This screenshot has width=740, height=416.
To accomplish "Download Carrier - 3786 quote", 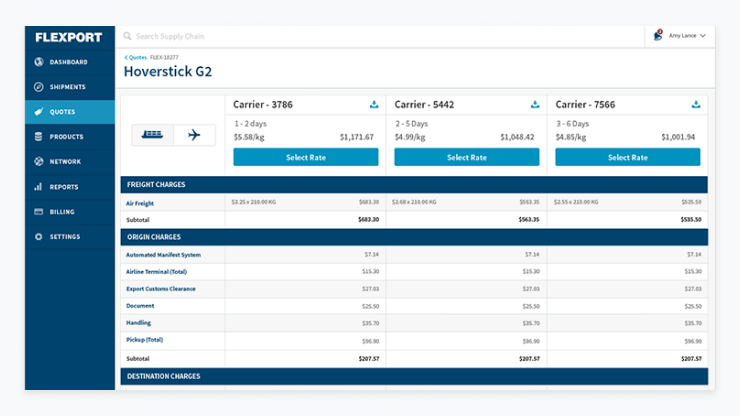I will pyautogui.click(x=374, y=104).
